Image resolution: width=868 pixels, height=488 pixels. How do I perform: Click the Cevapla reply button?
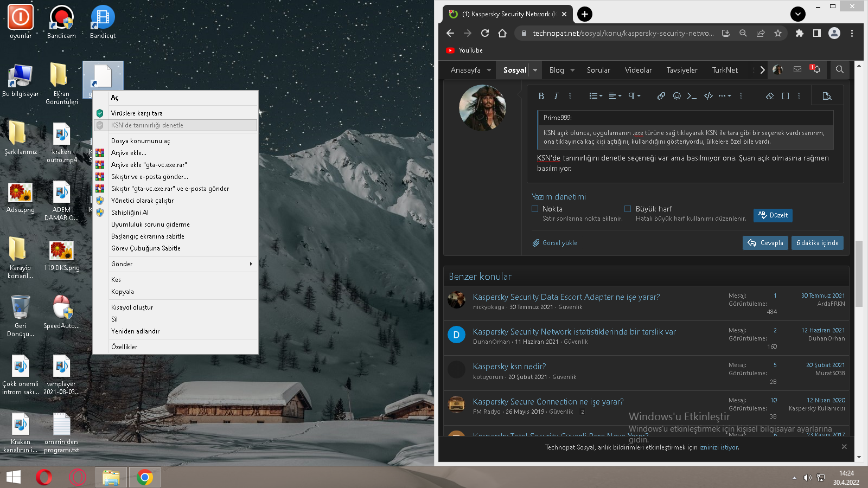[765, 243]
